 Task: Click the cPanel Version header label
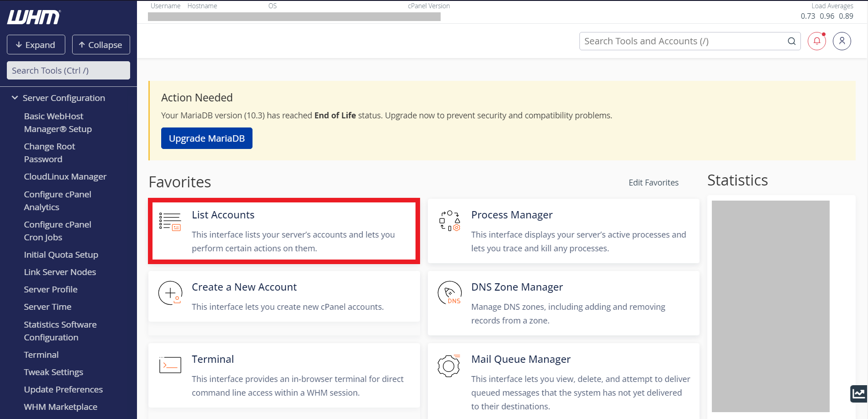tap(429, 6)
